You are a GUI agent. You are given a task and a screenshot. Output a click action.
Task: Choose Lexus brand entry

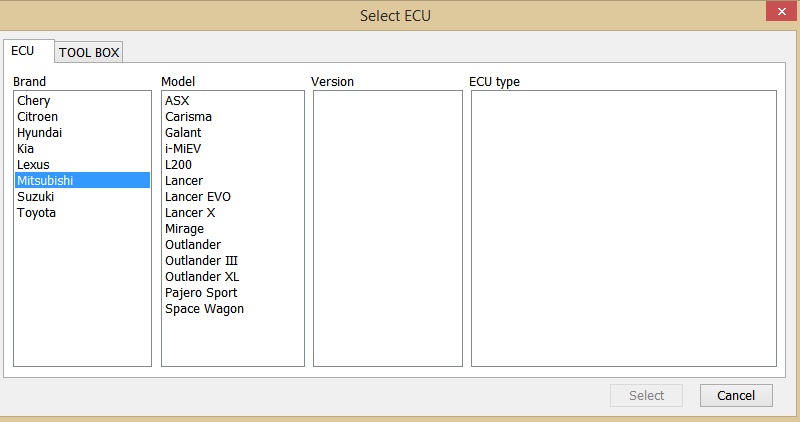click(33, 165)
